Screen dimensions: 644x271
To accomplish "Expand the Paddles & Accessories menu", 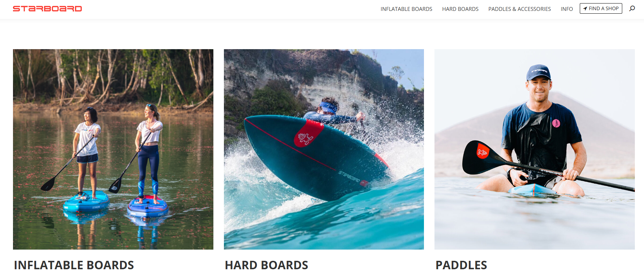I will pyautogui.click(x=519, y=9).
